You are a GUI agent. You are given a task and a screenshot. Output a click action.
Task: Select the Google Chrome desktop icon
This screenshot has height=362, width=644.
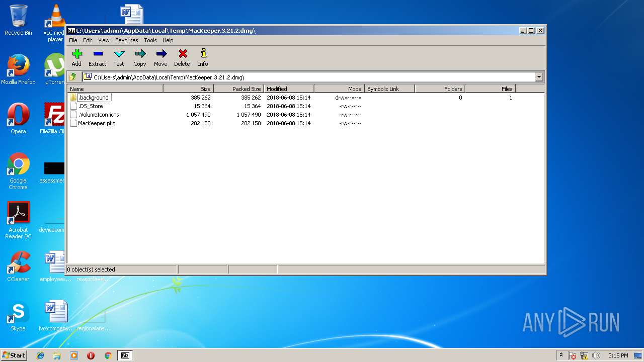18,171
